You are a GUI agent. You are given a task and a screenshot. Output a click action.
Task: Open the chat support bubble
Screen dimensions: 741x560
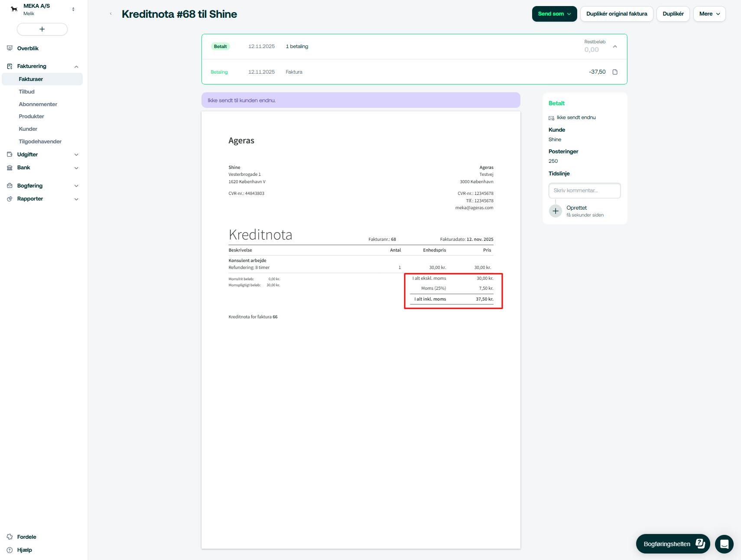point(724,544)
